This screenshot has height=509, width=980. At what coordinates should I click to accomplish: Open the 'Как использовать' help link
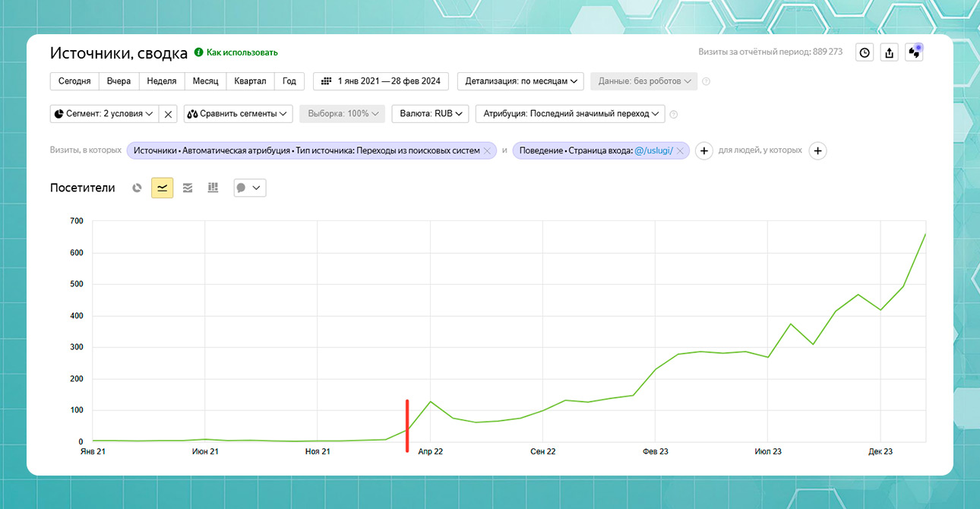(x=242, y=52)
